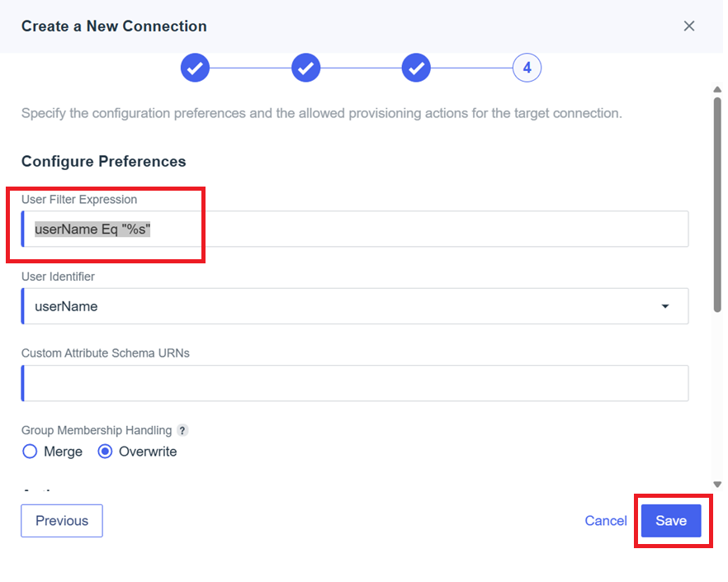Image resolution: width=728 pixels, height=582 pixels.
Task: Click the Custom Attribute Schema URNs field
Action: click(355, 383)
